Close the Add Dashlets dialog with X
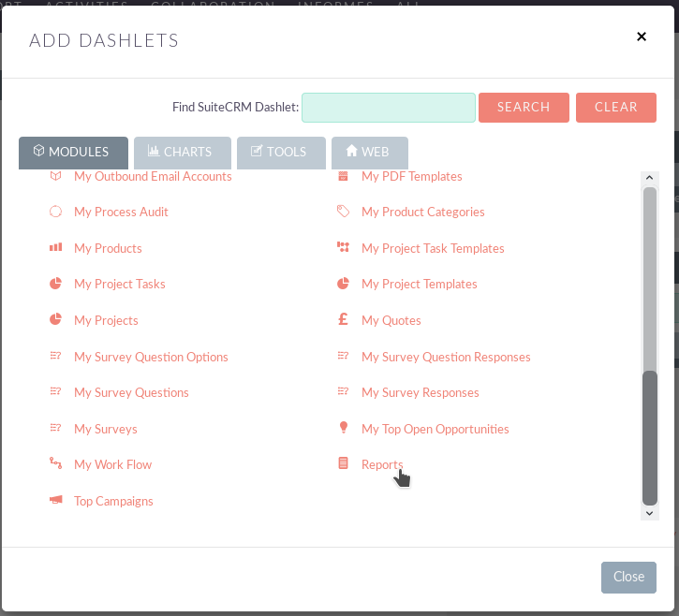This screenshot has height=616, width=679. (642, 37)
